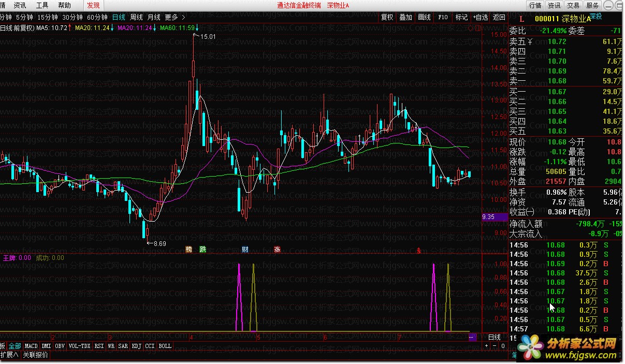
Task: Switch to the RSI indicator
Action: tap(99, 346)
